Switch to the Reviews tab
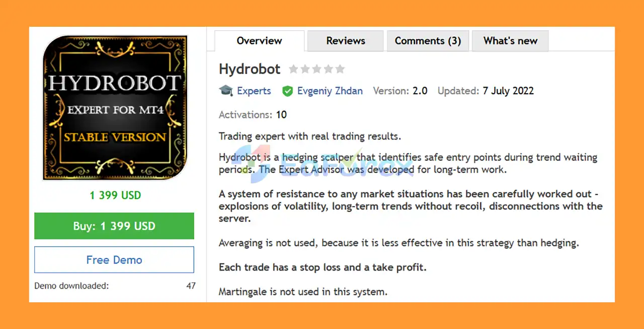Image resolution: width=644 pixels, height=329 pixels. click(346, 41)
